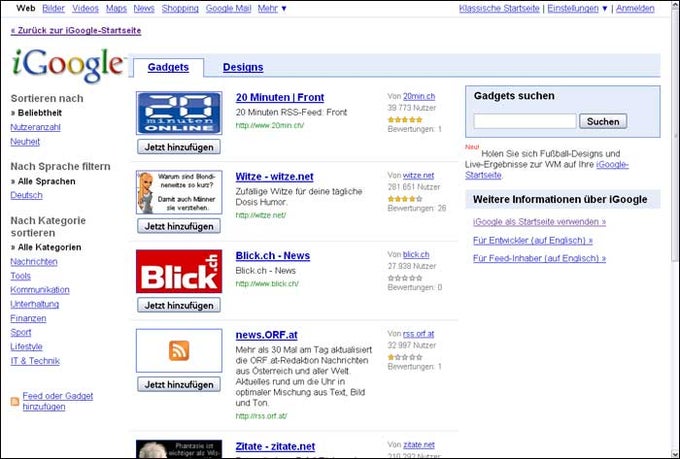Image resolution: width=680 pixels, height=459 pixels.
Task: Expand the Mehr dropdown in top bar
Action: 272,8
